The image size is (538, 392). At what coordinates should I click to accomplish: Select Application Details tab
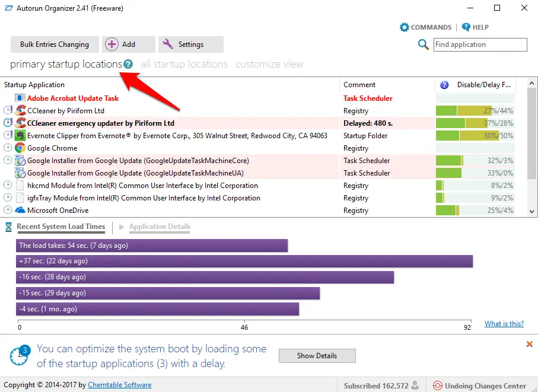(x=160, y=227)
